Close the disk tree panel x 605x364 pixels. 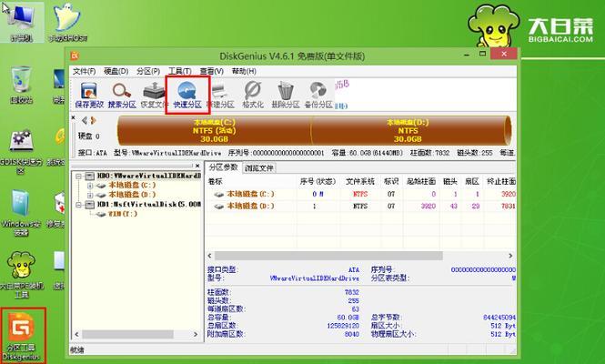tap(197, 166)
